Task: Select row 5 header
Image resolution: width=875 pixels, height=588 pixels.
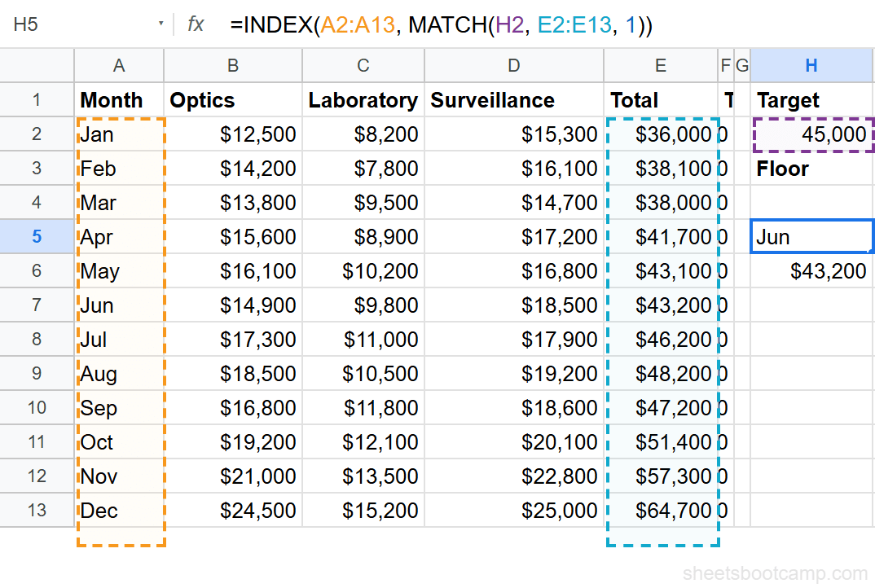Action: [37, 236]
